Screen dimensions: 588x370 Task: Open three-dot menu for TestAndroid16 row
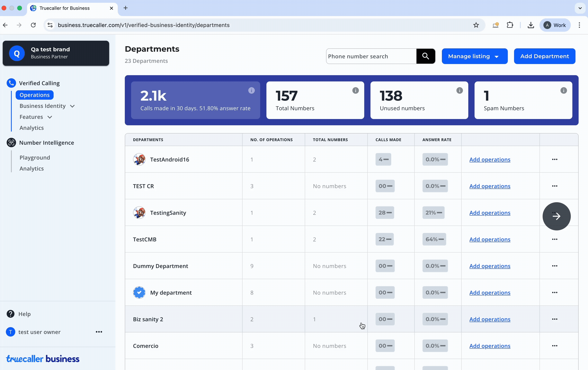(554, 159)
